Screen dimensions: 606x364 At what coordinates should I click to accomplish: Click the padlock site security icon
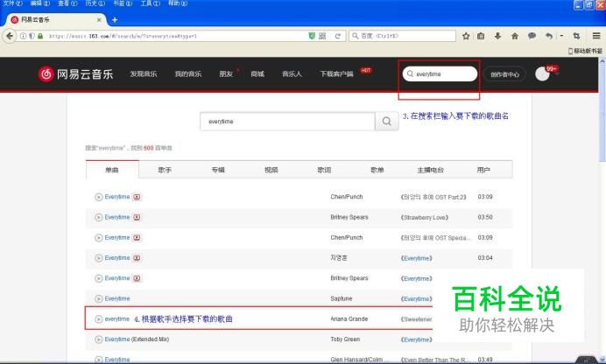pyautogui.click(x=40, y=36)
